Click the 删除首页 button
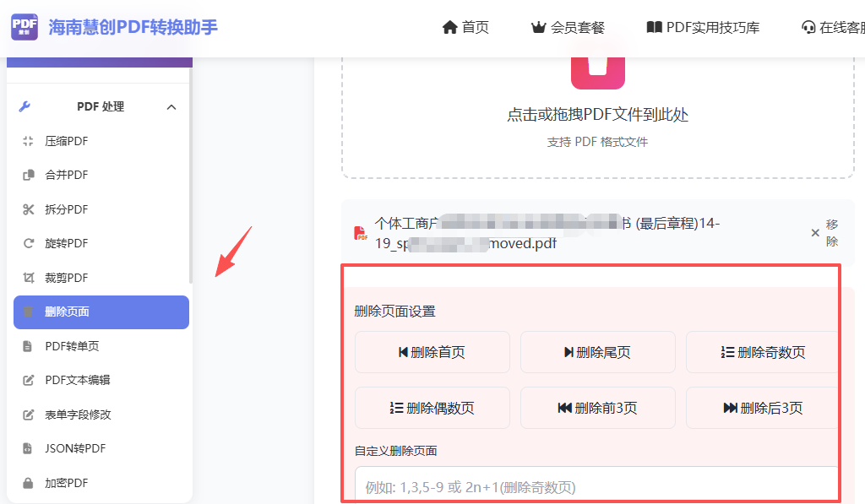865x504 pixels. (432, 352)
